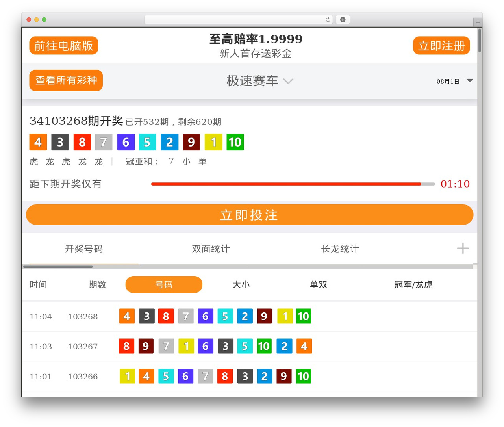Open the 长龙统计 tab
Screen dimensions: 504x427
click(x=340, y=249)
